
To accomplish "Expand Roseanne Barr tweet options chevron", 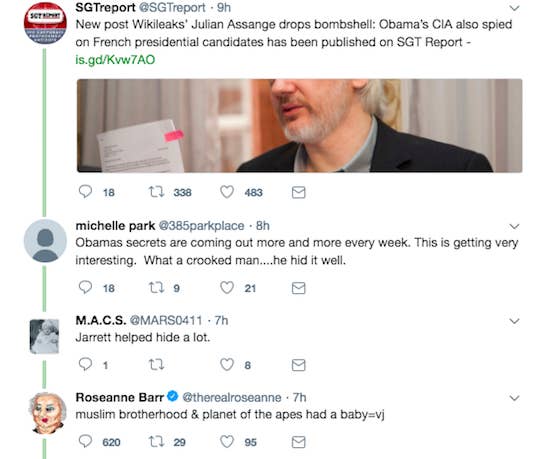I will click(x=514, y=398).
